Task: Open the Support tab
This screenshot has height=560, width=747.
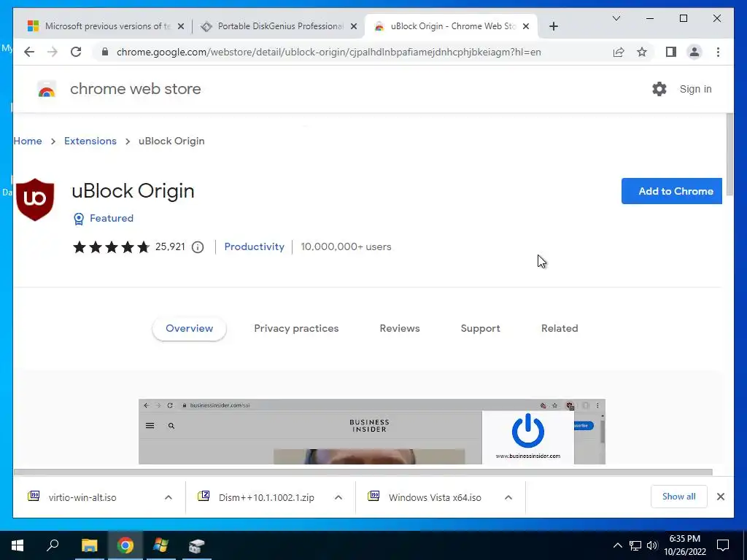Action: (480, 329)
